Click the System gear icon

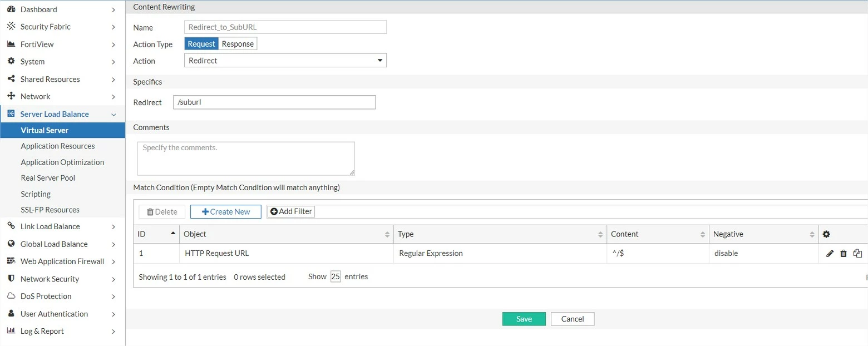[11, 61]
